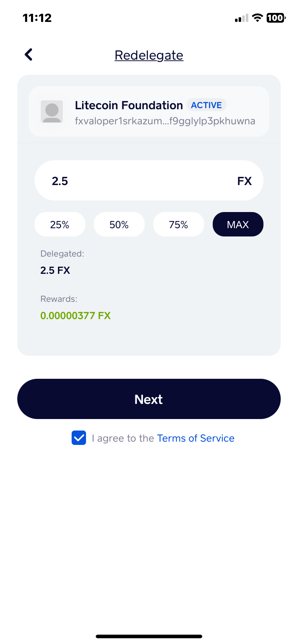298x644 pixels.
Task: Select the 50% amount option
Action: coord(119,224)
